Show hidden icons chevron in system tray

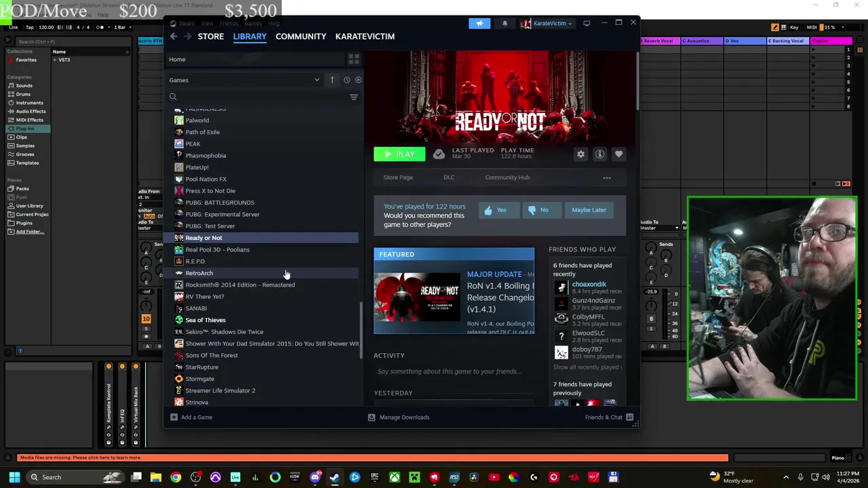(x=787, y=477)
